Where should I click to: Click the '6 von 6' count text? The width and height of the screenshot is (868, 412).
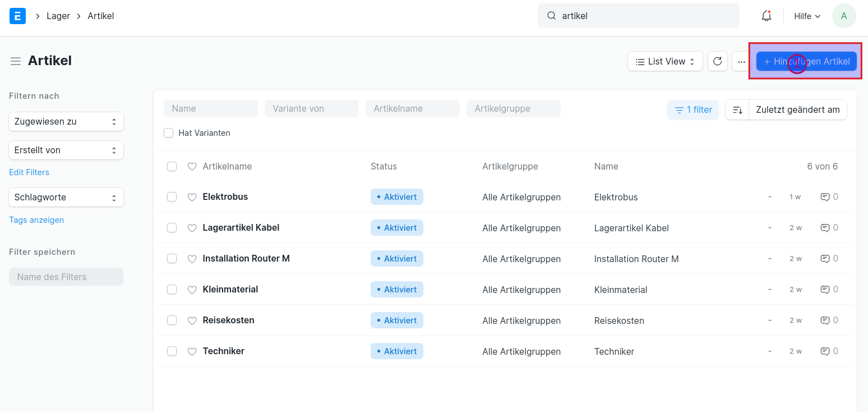823,167
